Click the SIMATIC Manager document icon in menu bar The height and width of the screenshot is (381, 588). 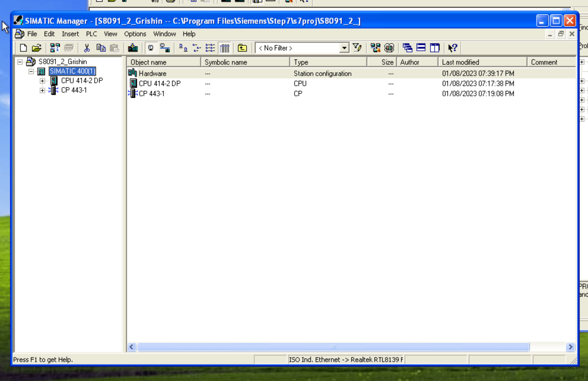(20, 34)
